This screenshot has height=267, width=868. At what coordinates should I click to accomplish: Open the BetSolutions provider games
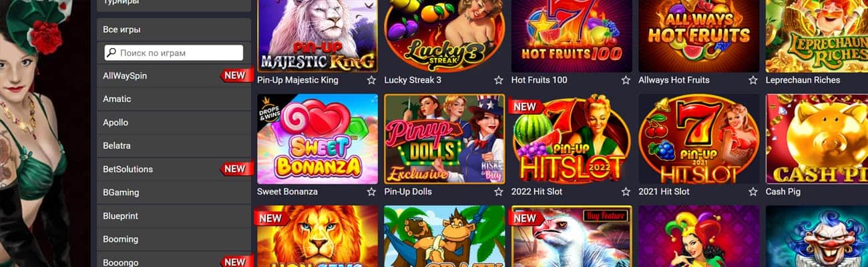point(174,169)
